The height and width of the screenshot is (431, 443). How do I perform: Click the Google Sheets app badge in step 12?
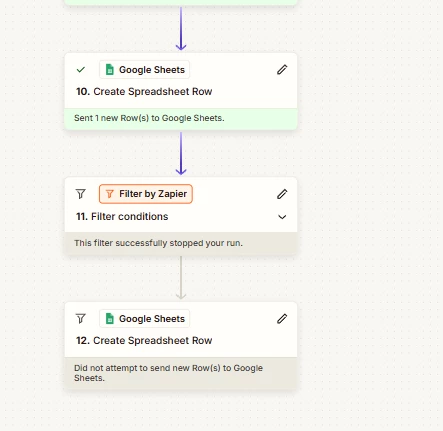(x=145, y=319)
